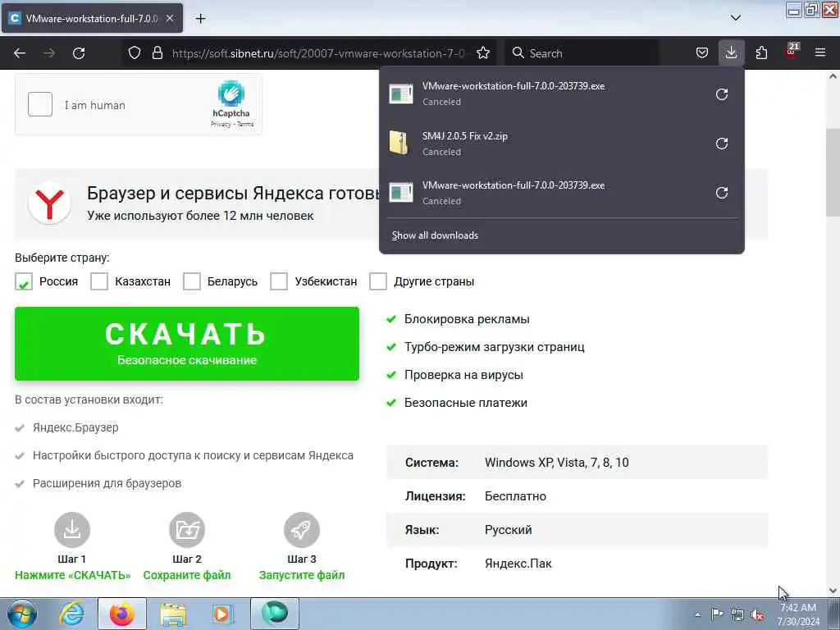Click the scrollbar down arrow
The image size is (840, 630).
coord(833,591)
